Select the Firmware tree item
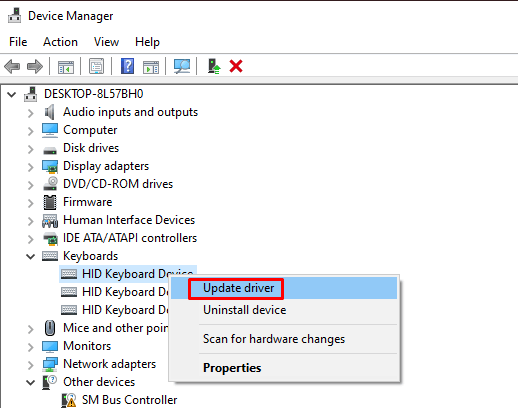This screenshot has width=518, height=408. 88,202
